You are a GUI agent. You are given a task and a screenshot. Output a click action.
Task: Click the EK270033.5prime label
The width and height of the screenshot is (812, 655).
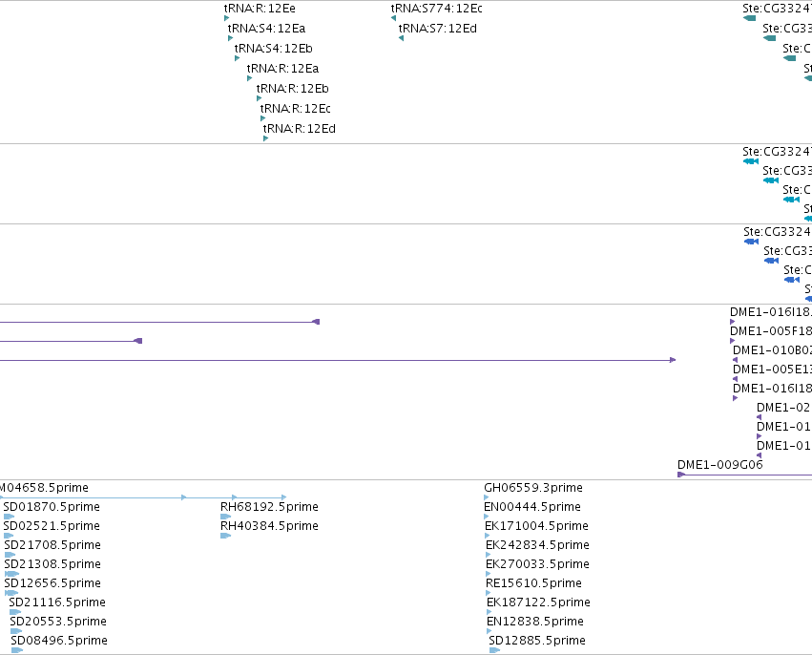537,563
